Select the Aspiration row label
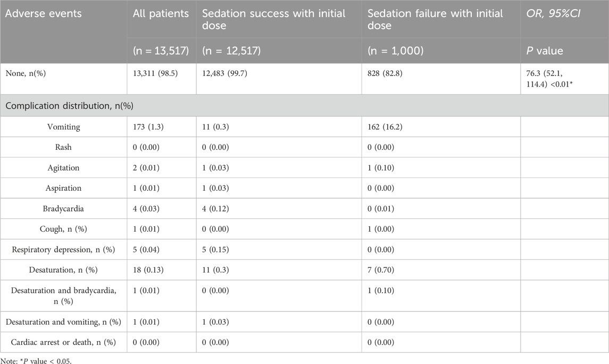 63,188
